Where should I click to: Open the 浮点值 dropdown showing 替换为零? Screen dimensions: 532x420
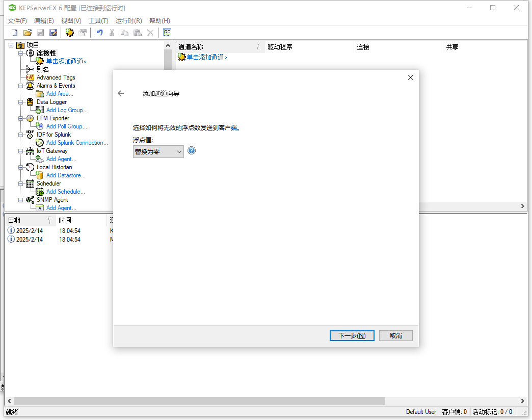pyautogui.click(x=158, y=152)
